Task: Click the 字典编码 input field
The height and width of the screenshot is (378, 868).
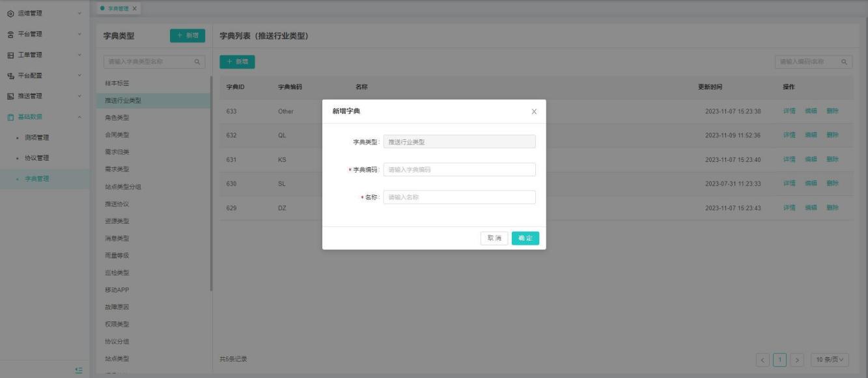Action: pos(459,170)
